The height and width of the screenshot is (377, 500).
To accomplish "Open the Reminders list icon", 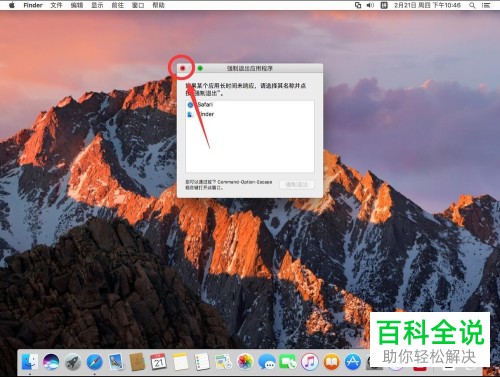I will (x=202, y=362).
